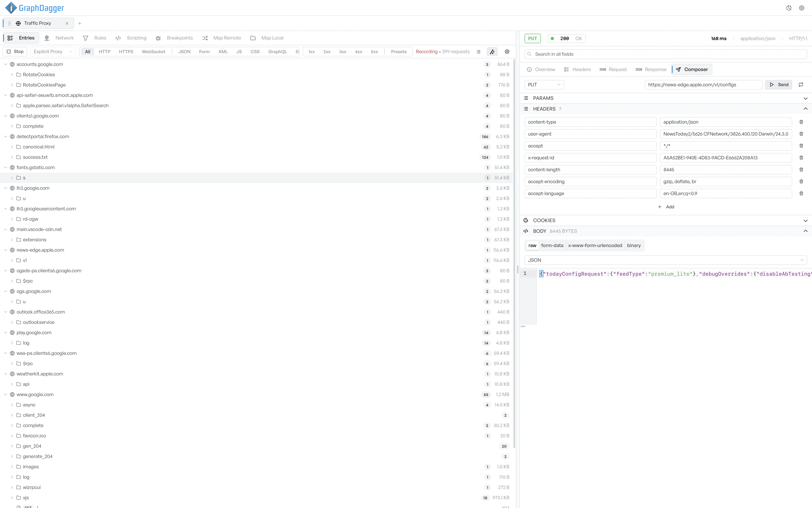This screenshot has height=508, width=812.
Task: Open the JSON body format dropdown
Action: (665, 260)
